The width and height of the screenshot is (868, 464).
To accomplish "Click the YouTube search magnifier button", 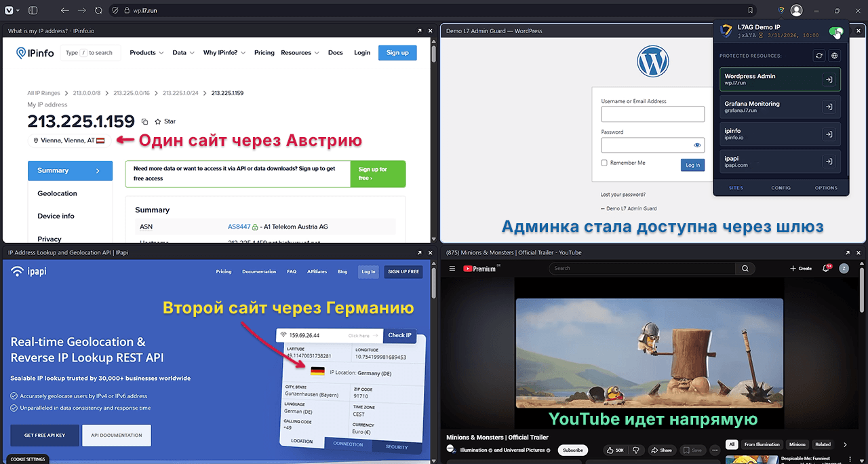I will [745, 269].
